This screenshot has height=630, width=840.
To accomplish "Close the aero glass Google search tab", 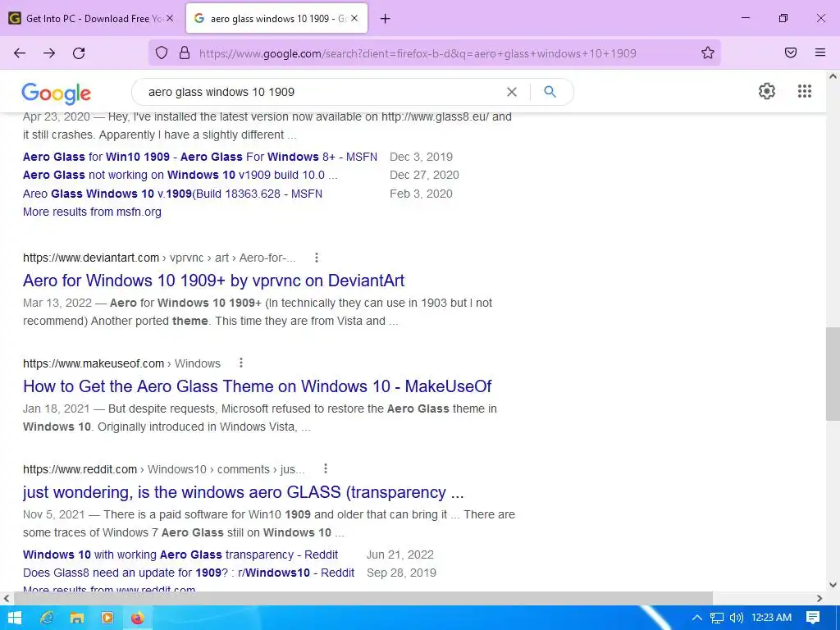I will [354, 18].
